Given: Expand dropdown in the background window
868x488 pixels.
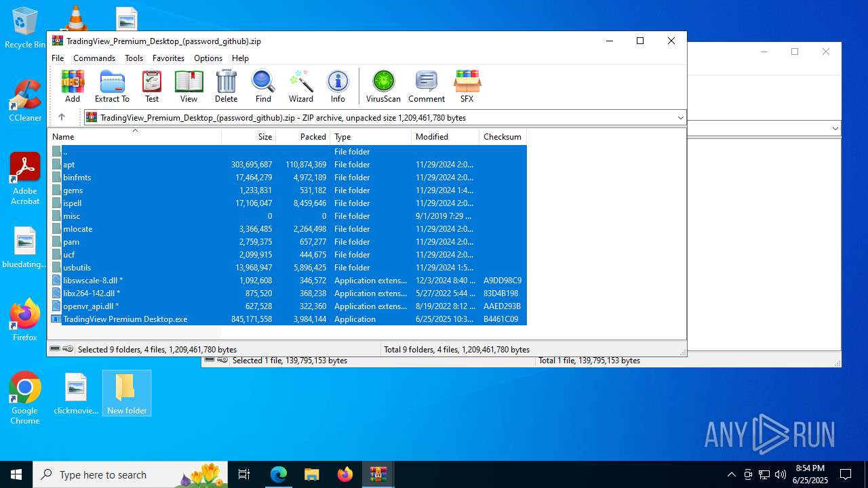Looking at the screenshot, I should pyautogui.click(x=835, y=128).
